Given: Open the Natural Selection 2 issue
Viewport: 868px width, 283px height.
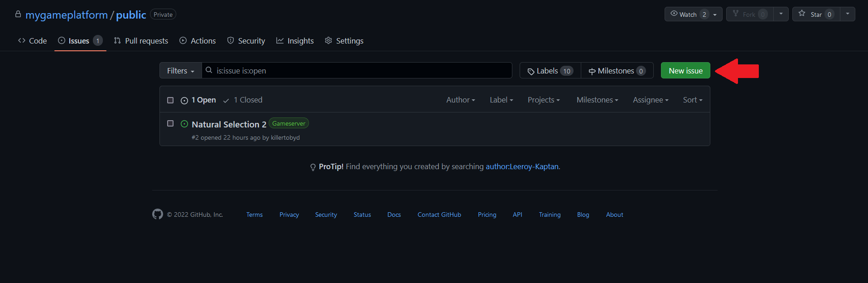Looking at the screenshot, I should (x=229, y=124).
